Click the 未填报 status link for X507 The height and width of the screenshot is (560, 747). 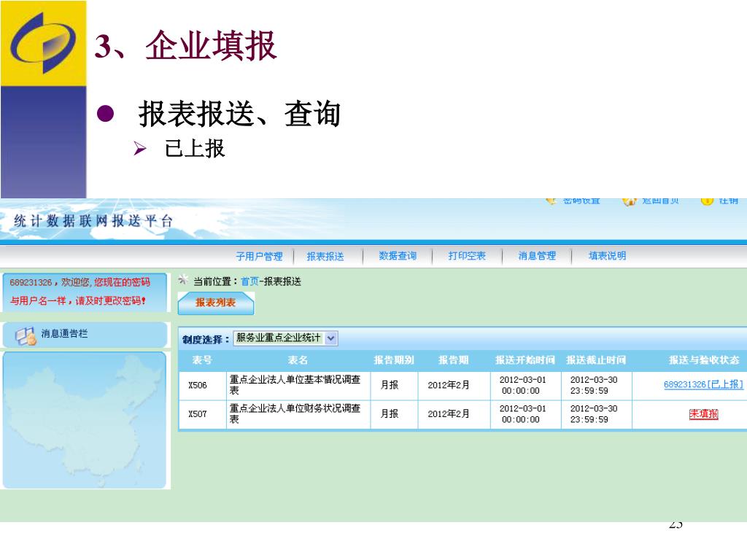(703, 414)
